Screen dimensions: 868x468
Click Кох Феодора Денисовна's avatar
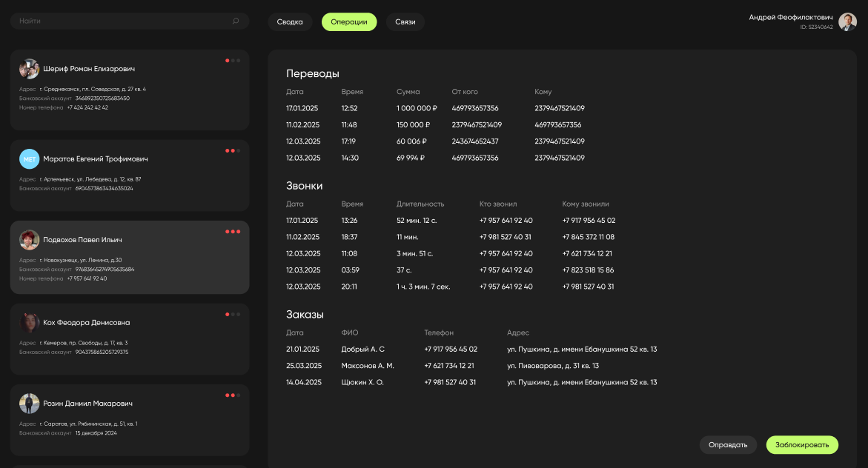point(30,323)
